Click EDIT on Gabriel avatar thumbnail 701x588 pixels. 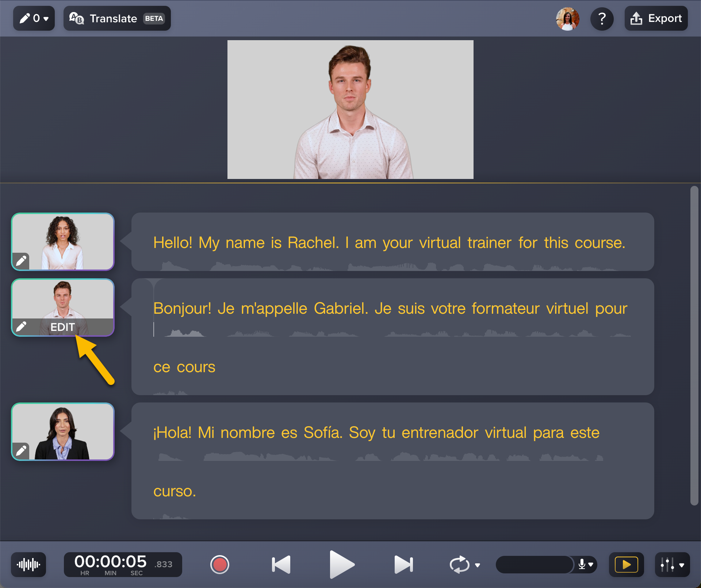click(62, 327)
